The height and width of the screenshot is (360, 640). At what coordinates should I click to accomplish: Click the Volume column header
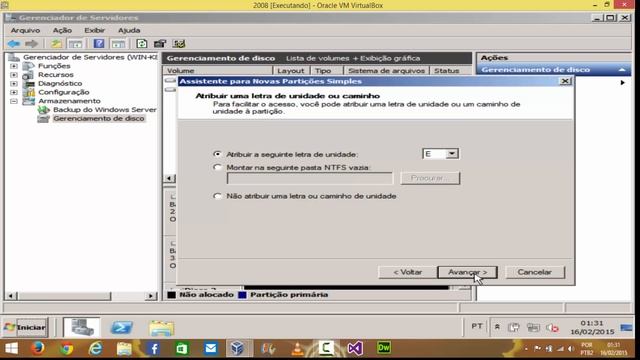(x=218, y=71)
